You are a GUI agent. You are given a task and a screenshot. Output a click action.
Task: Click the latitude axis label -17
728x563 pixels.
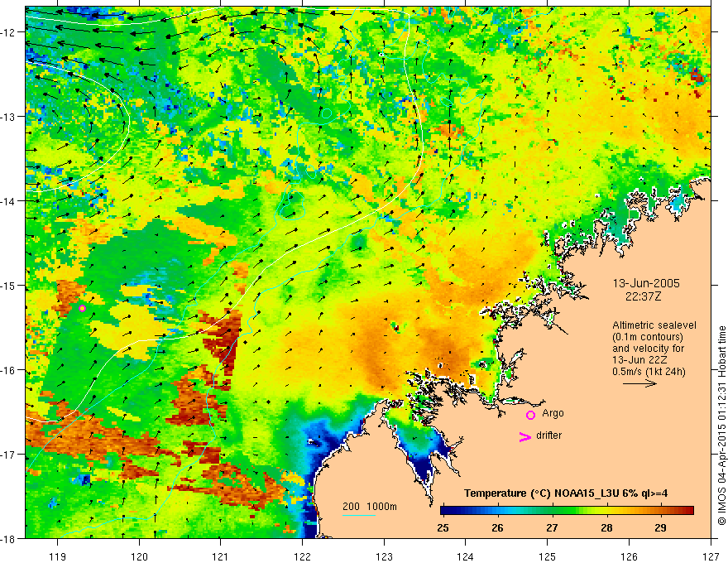click(x=9, y=454)
